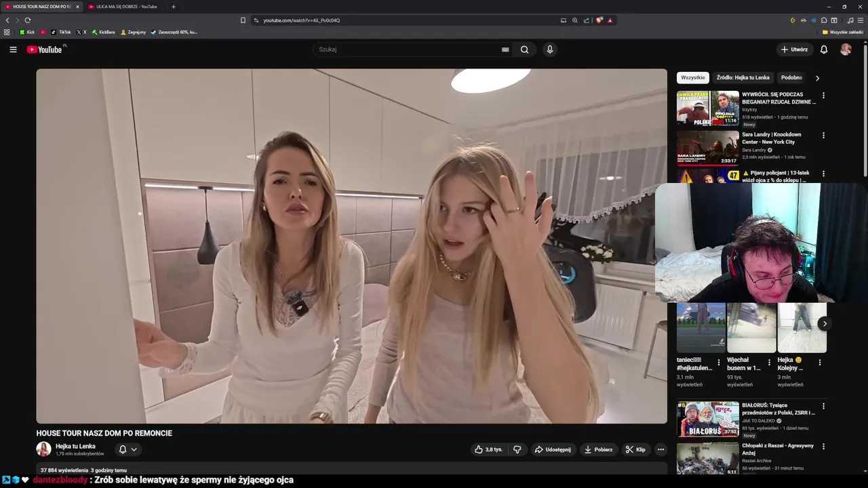Open the Kick bookmark
Image resolution: width=868 pixels, height=488 pixels.
[x=26, y=32]
